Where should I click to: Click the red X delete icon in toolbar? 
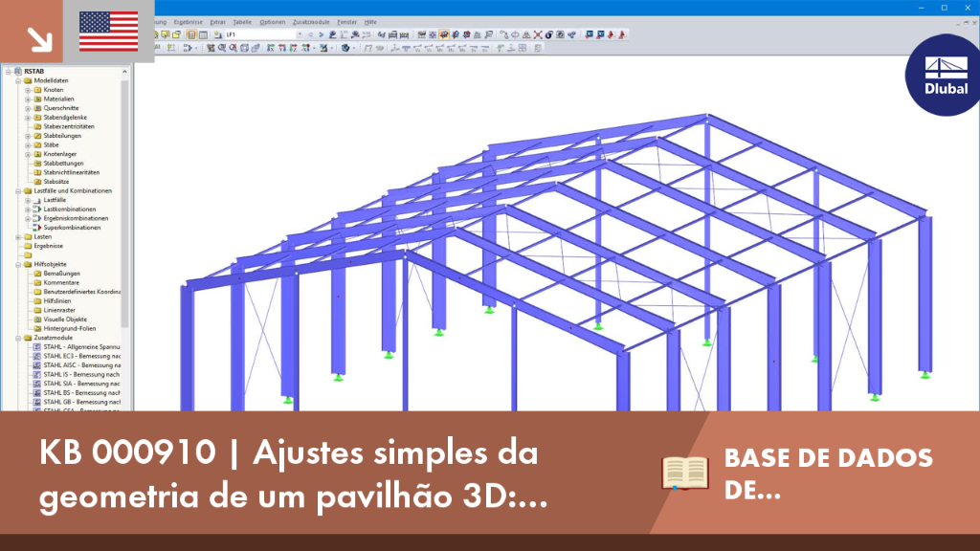point(538,35)
